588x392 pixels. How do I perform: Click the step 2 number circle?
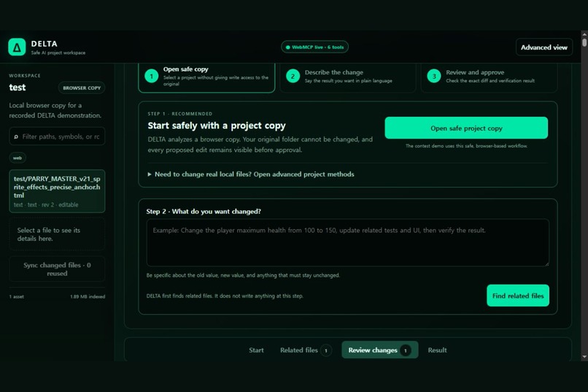293,76
